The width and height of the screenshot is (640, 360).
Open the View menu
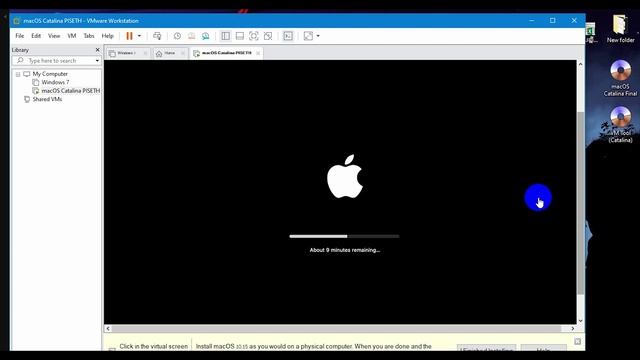click(x=54, y=36)
